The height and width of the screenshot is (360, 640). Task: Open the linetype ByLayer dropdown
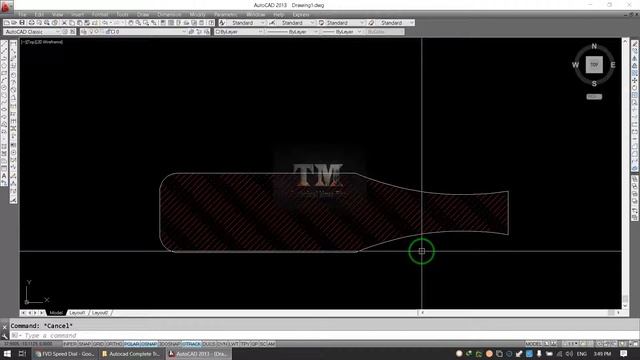pos(315,31)
